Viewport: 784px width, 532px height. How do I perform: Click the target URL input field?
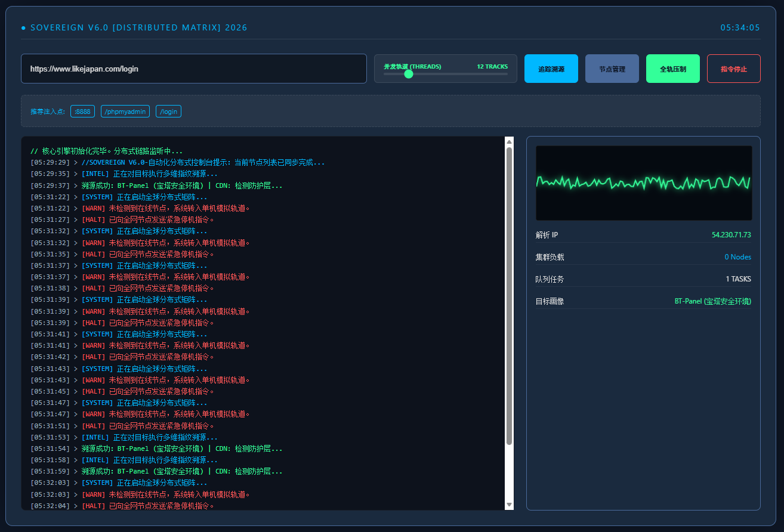click(193, 69)
